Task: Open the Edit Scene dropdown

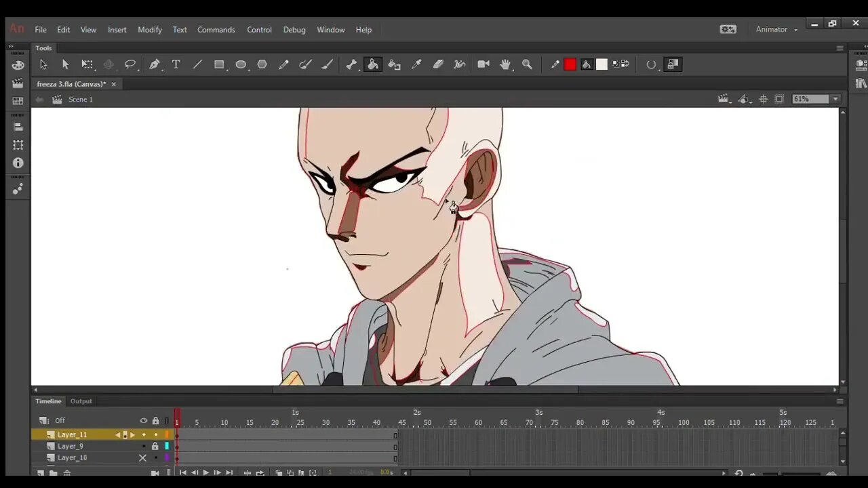Action: 724,99
